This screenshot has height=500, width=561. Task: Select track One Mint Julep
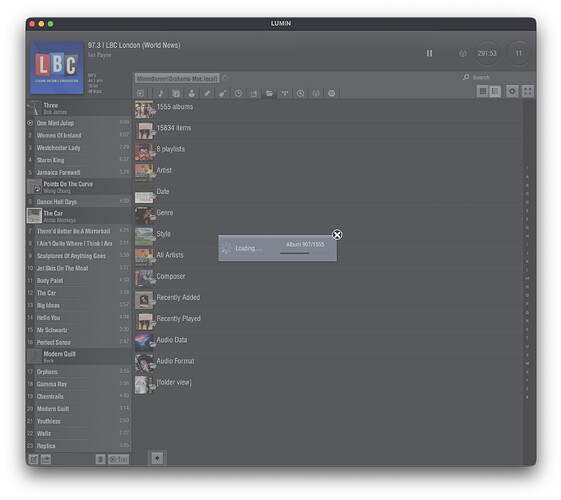point(79,123)
